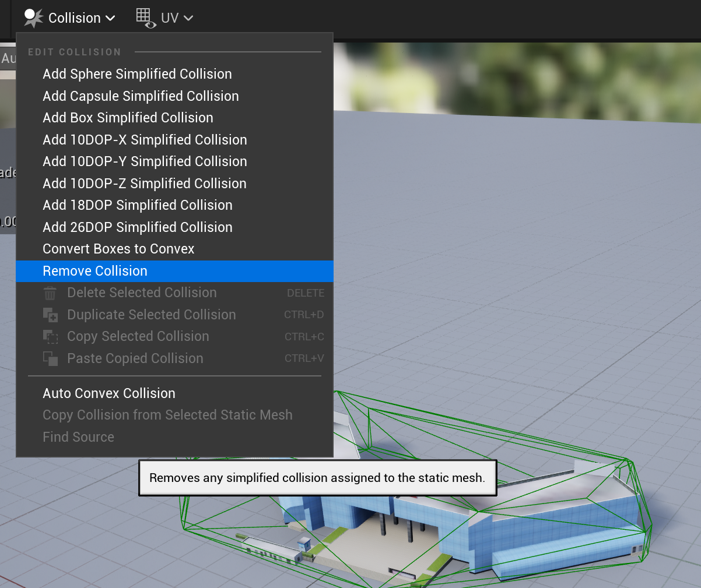Click the Paste Copied Collision icon
The height and width of the screenshot is (588, 701).
pyautogui.click(x=50, y=358)
